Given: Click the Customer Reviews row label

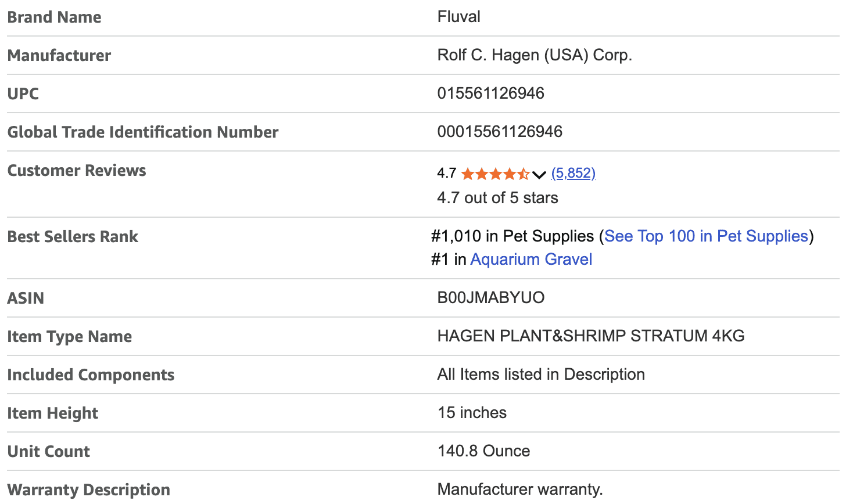Looking at the screenshot, I should (x=77, y=171).
